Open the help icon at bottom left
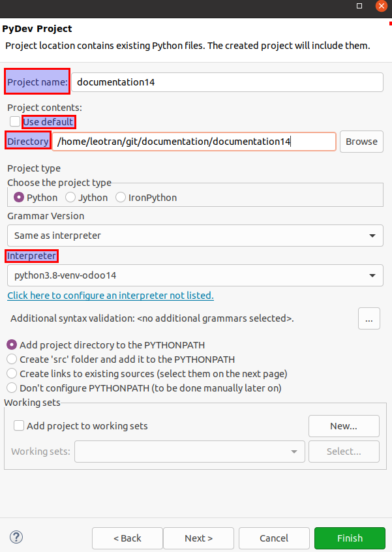 click(x=16, y=538)
